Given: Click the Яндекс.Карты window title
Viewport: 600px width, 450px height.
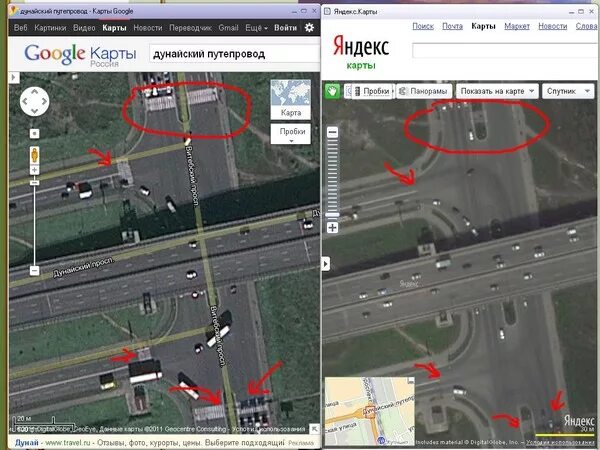Looking at the screenshot, I should (355, 11).
